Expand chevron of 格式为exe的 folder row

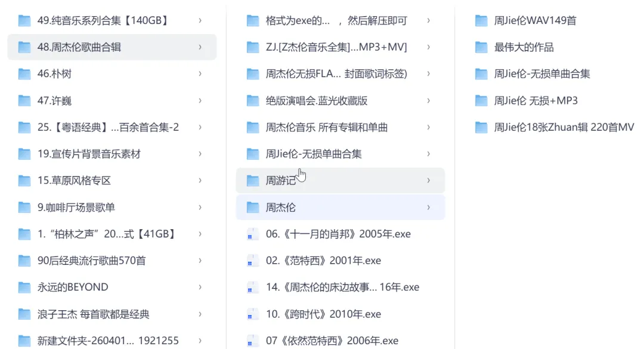tap(428, 20)
